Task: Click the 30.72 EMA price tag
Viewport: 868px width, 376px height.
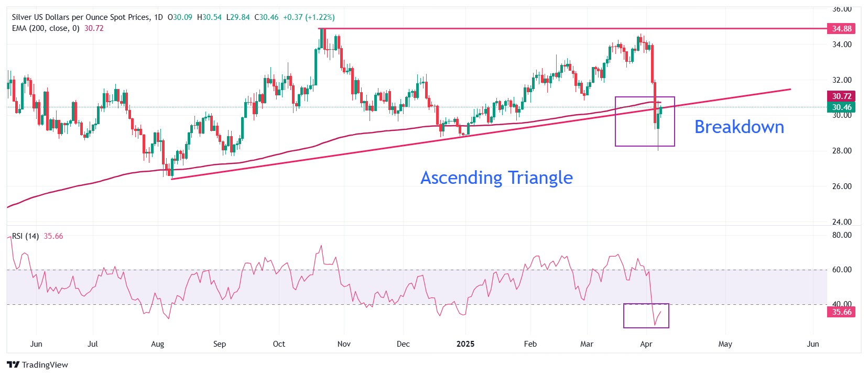Action: click(x=841, y=96)
